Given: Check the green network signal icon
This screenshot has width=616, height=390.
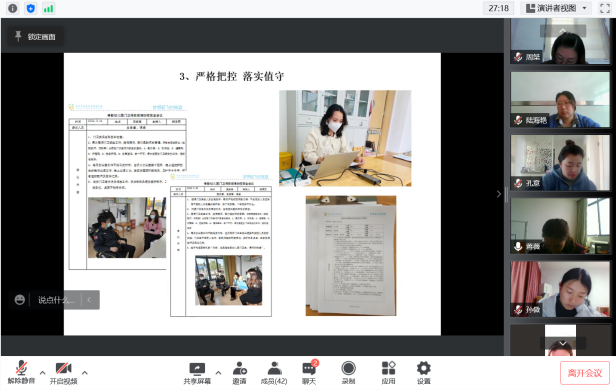Looking at the screenshot, I should click(49, 8).
